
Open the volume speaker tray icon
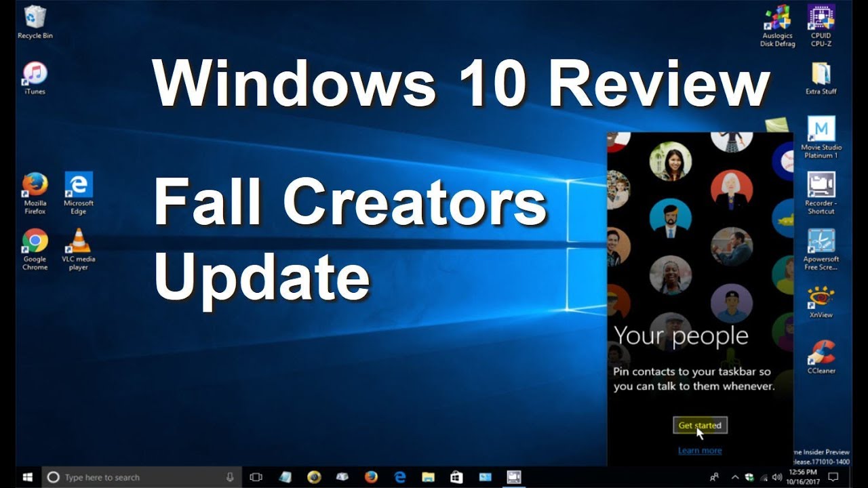tap(777, 477)
